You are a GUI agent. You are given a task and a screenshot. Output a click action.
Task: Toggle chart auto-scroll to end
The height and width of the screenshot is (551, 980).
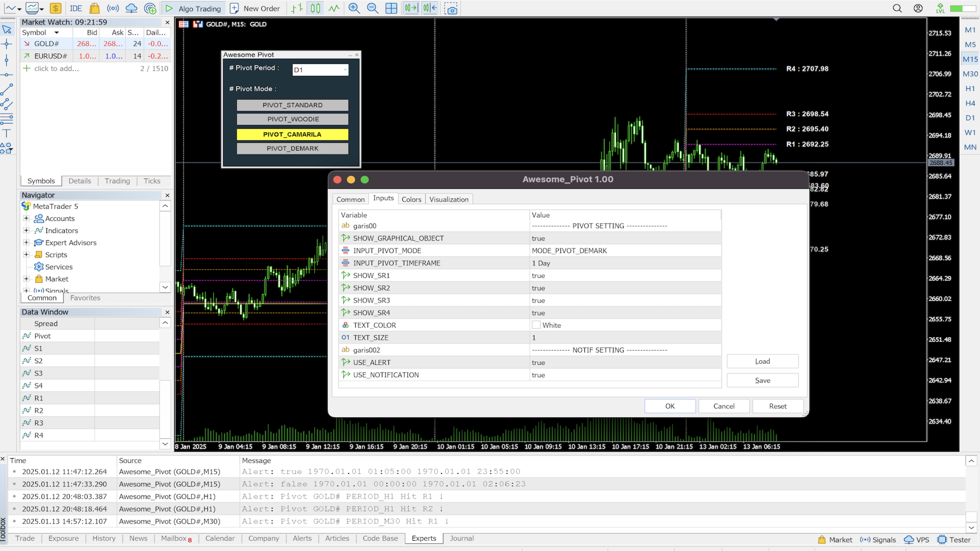411,8
